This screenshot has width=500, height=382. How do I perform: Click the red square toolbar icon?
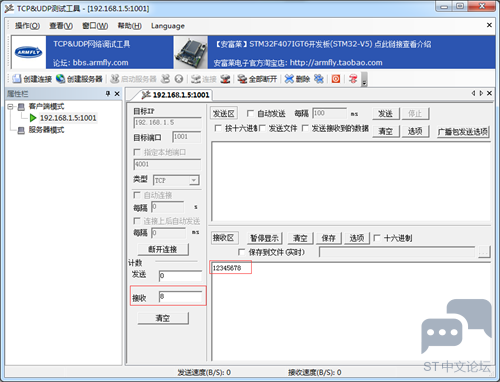336,79
